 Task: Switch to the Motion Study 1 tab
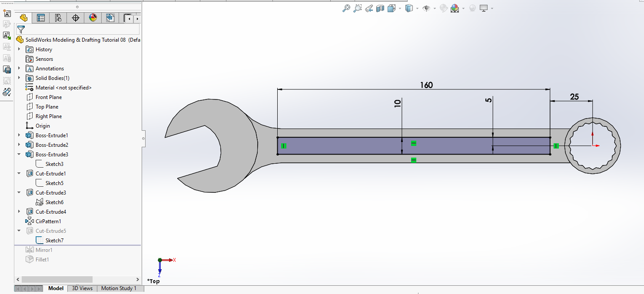pos(119,288)
